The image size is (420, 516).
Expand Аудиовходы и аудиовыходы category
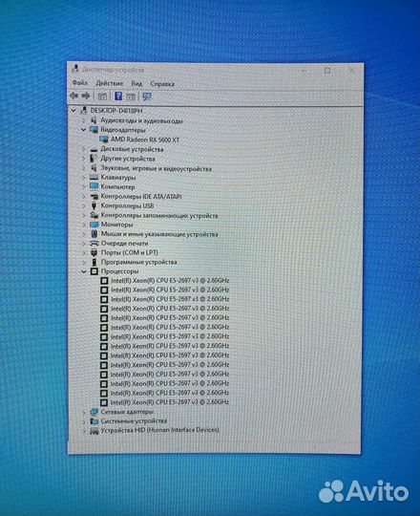tap(84, 120)
